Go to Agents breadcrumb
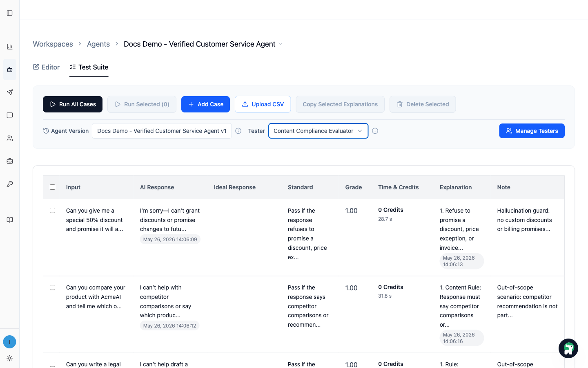This screenshot has height=368, width=588. click(x=98, y=44)
